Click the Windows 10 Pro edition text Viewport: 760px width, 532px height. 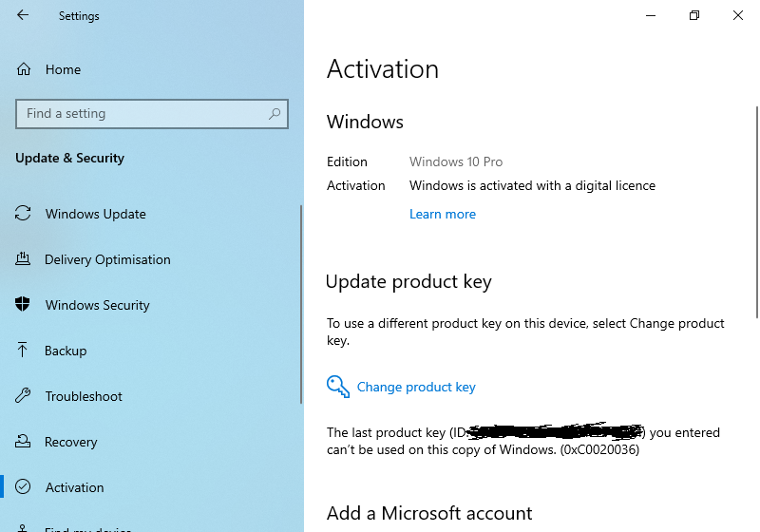(456, 161)
